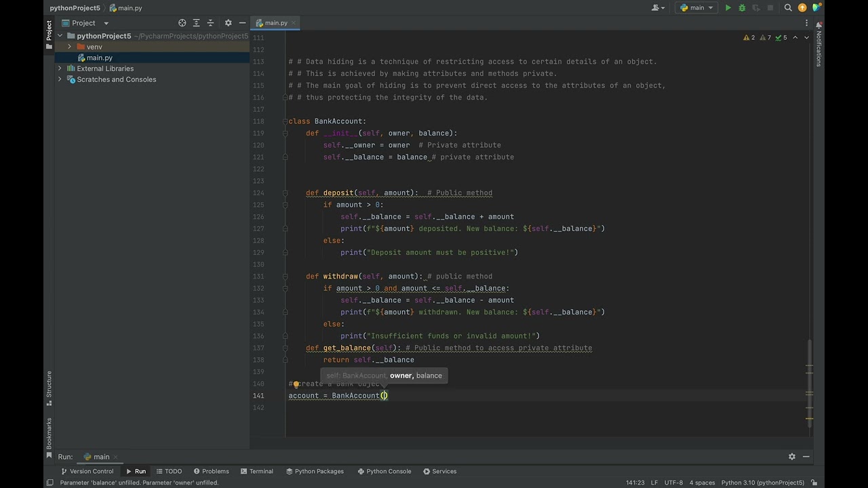Open Project panel gear settings
The height and width of the screenshot is (488, 868).
pos(228,23)
